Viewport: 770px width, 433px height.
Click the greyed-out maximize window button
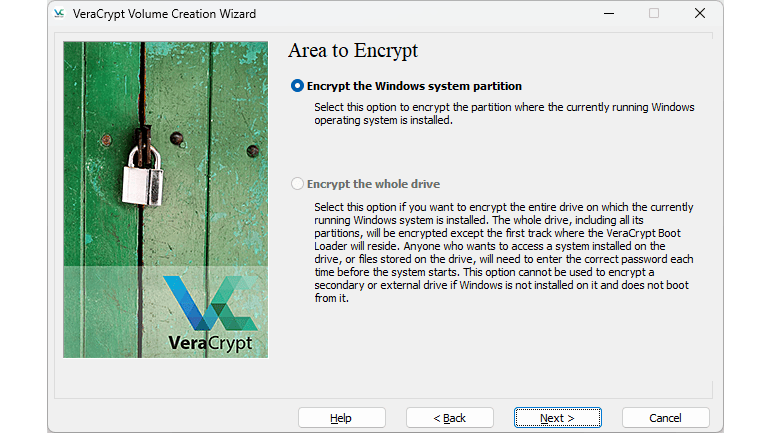pyautogui.click(x=654, y=14)
